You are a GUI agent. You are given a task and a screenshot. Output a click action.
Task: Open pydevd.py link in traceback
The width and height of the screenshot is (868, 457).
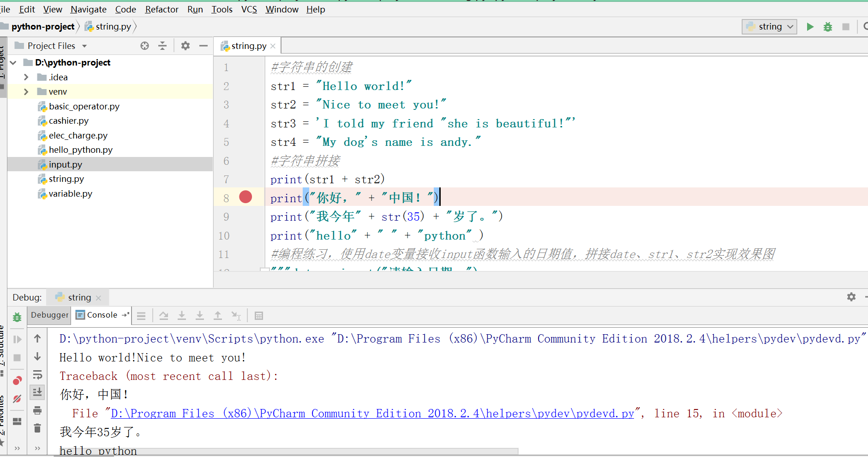pyautogui.click(x=372, y=413)
